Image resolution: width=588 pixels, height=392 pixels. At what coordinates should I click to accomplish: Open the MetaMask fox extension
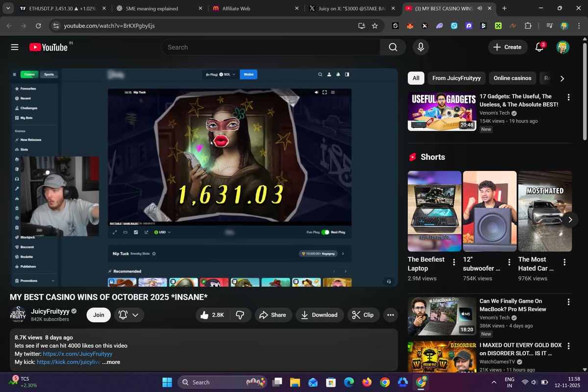coord(410,25)
